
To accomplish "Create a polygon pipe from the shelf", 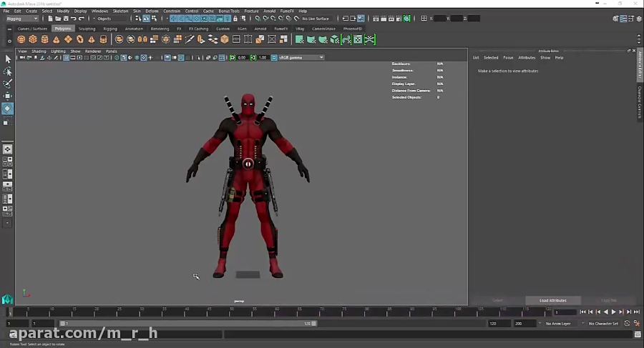I will (x=103, y=39).
